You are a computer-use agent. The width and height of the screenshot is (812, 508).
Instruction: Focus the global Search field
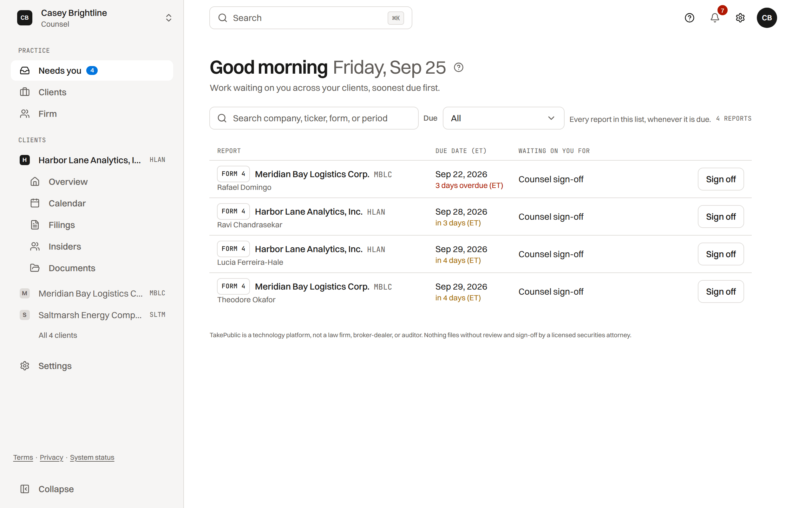coord(311,18)
